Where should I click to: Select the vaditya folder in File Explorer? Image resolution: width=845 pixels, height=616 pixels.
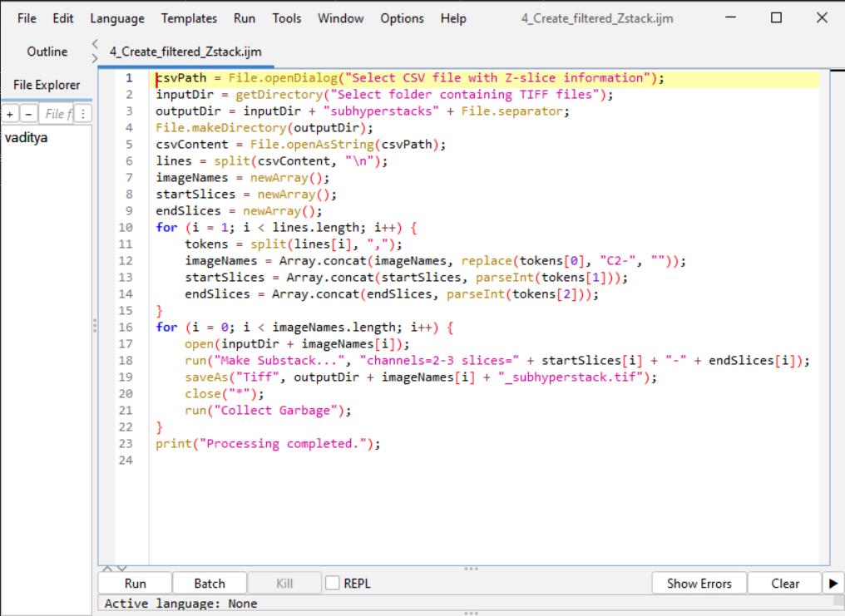[x=26, y=138]
